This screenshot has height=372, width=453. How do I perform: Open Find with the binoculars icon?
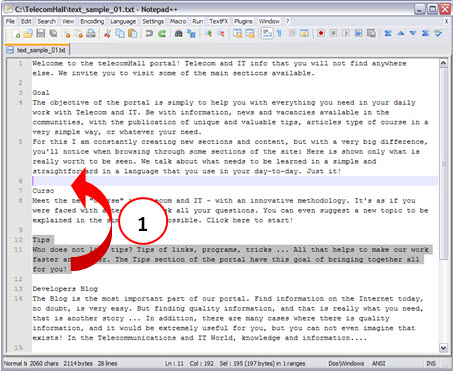tap(179, 33)
